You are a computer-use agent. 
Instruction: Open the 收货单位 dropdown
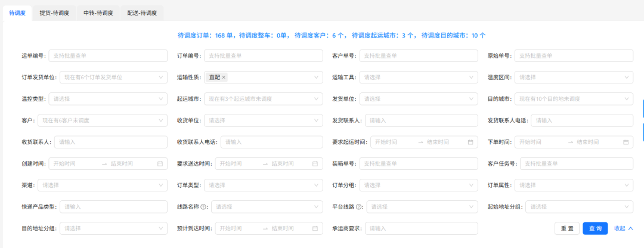(x=264, y=120)
